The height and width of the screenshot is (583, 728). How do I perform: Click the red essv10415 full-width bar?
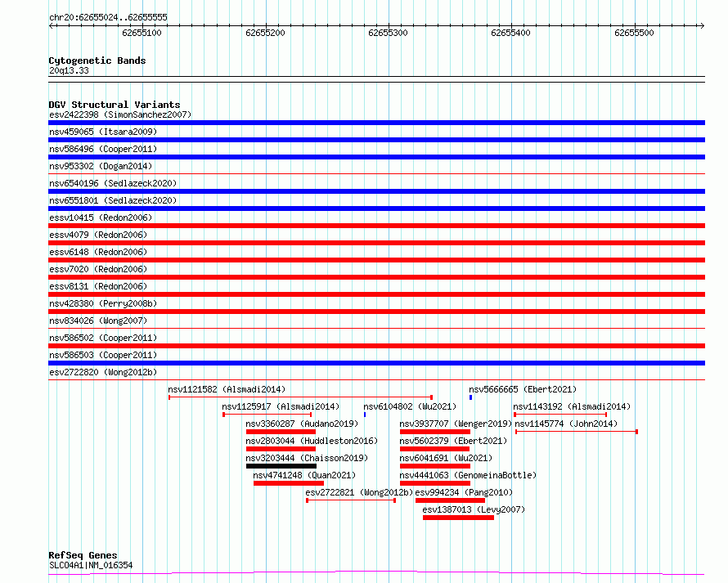click(376, 226)
